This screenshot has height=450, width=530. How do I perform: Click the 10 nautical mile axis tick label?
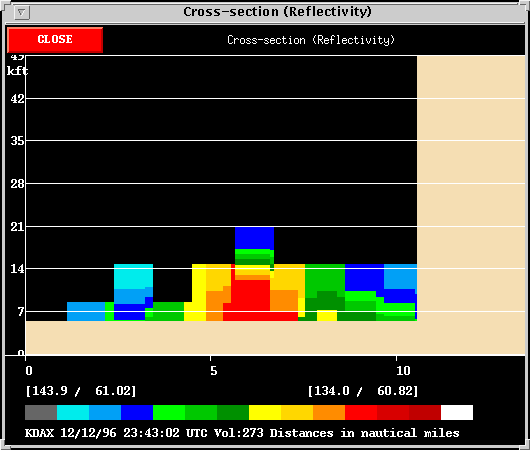point(403,371)
